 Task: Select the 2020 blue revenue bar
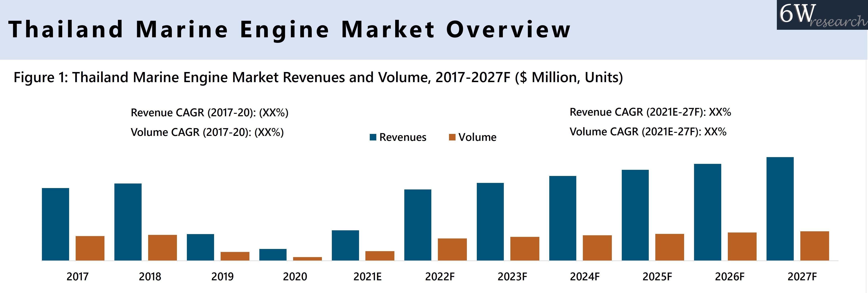273,255
